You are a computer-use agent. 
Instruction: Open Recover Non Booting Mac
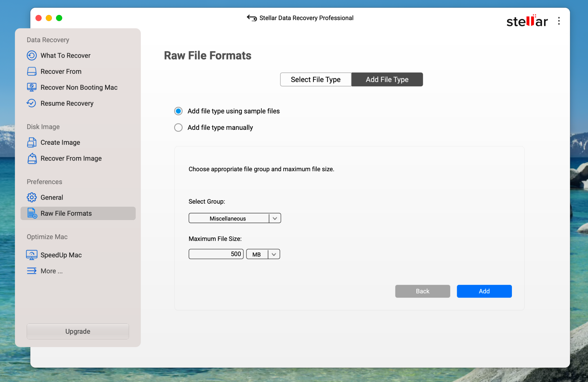(x=79, y=87)
